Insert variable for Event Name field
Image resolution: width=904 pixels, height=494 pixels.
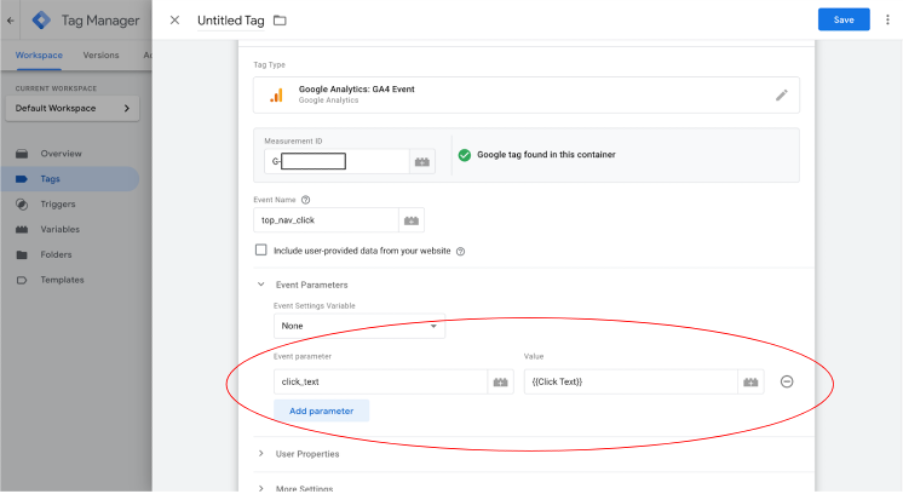[411, 220]
